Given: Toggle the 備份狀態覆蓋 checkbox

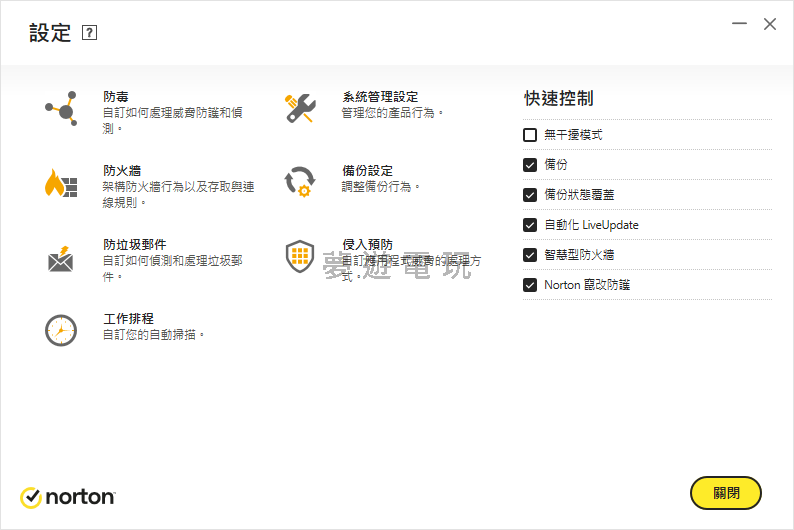Looking at the screenshot, I should pos(530,195).
